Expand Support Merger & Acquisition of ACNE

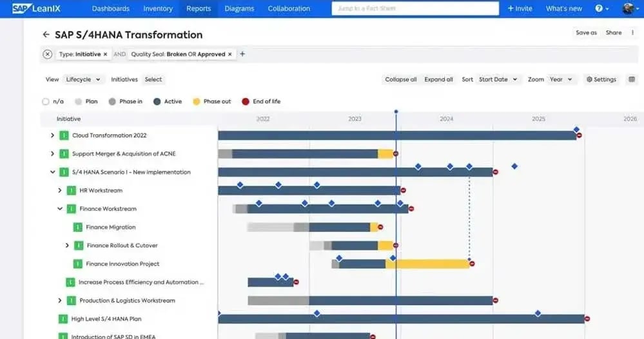(52, 153)
